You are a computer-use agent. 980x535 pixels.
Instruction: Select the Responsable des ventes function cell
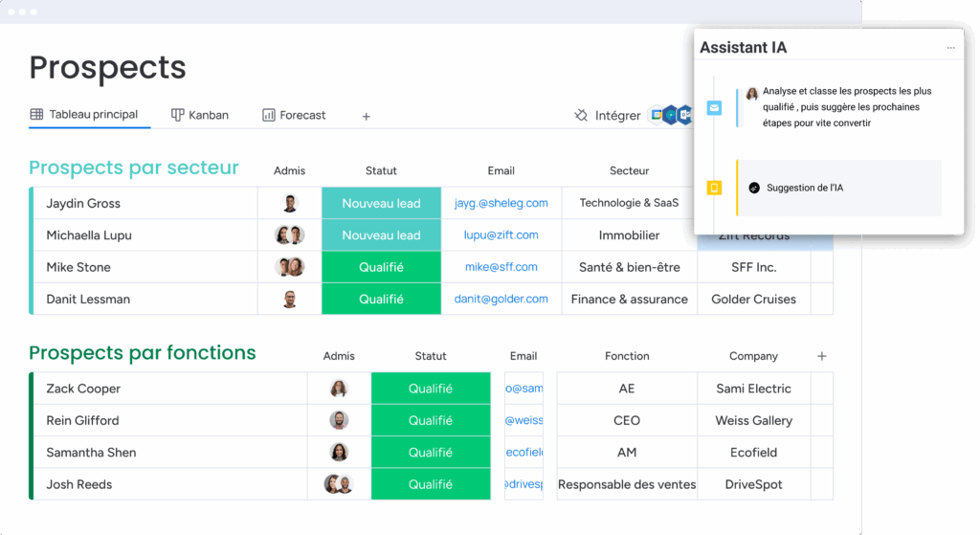(x=627, y=483)
